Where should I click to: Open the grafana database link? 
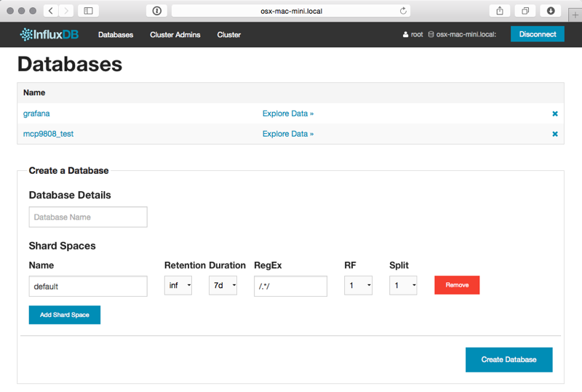point(36,113)
